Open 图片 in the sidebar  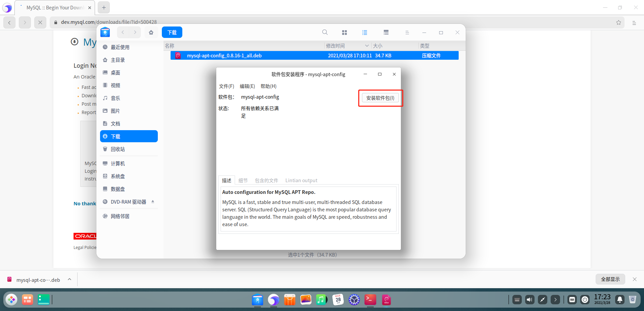coord(129,111)
